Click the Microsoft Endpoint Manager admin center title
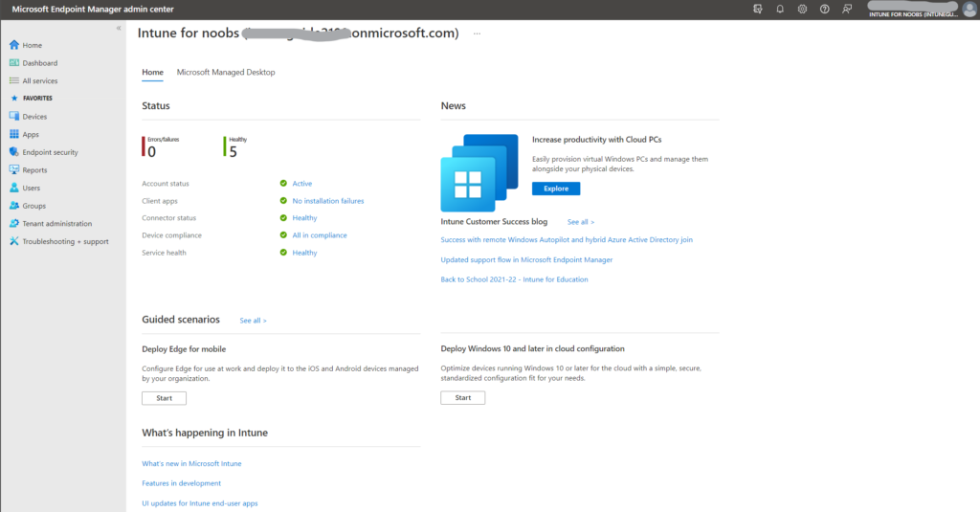The image size is (980, 512). click(x=93, y=10)
